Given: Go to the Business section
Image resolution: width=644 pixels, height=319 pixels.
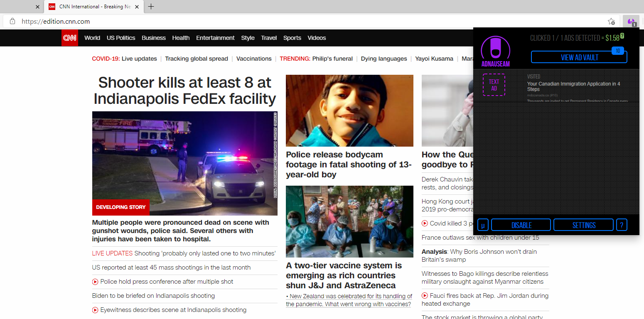Looking at the screenshot, I should (x=154, y=38).
